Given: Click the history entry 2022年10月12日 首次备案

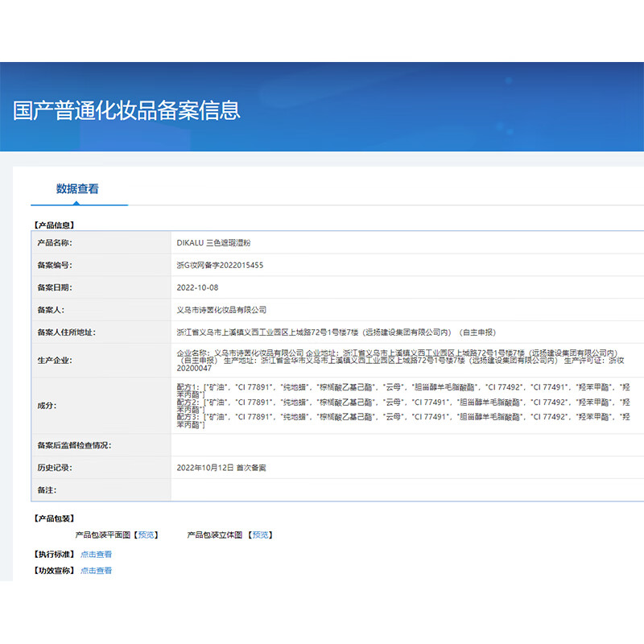Looking at the screenshot, I should tap(221, 467).
